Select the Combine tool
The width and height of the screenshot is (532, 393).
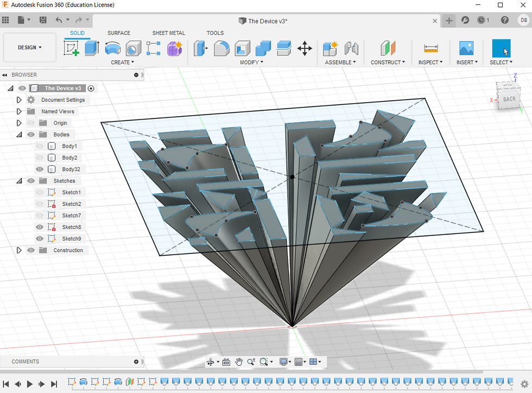[263, 48]
